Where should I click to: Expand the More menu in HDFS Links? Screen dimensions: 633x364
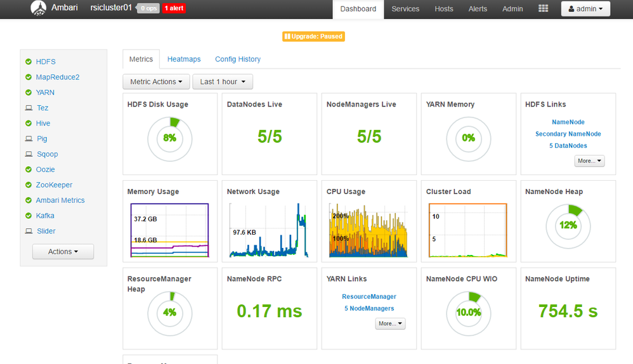coord(589,161)
